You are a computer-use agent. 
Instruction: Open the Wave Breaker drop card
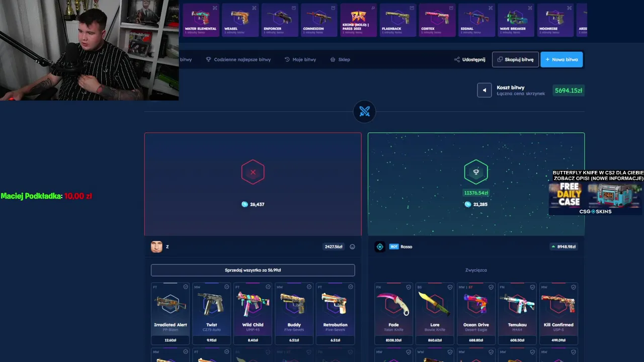click(x=516, y=20)
